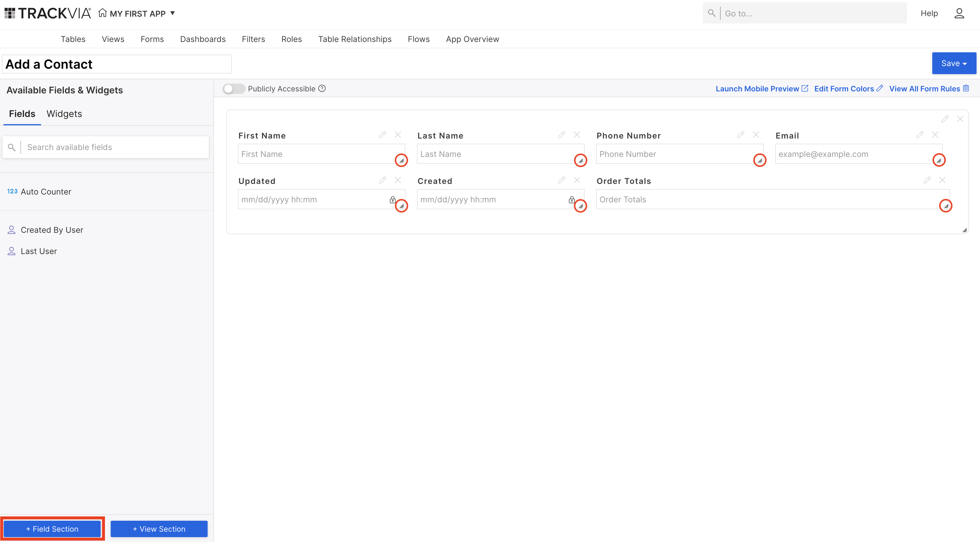This screenshot has height=542, width=980.
Task: Click the lock icon in Updated field
Action: pos(393,199)
